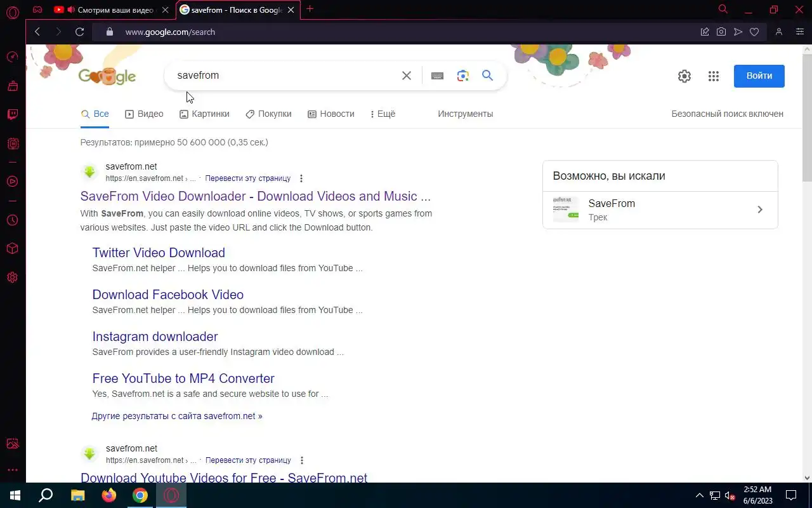Viewport: 812px width, 508px height.
Task: Open SaveFrom Video Downloader result
Action: [256, 196]
